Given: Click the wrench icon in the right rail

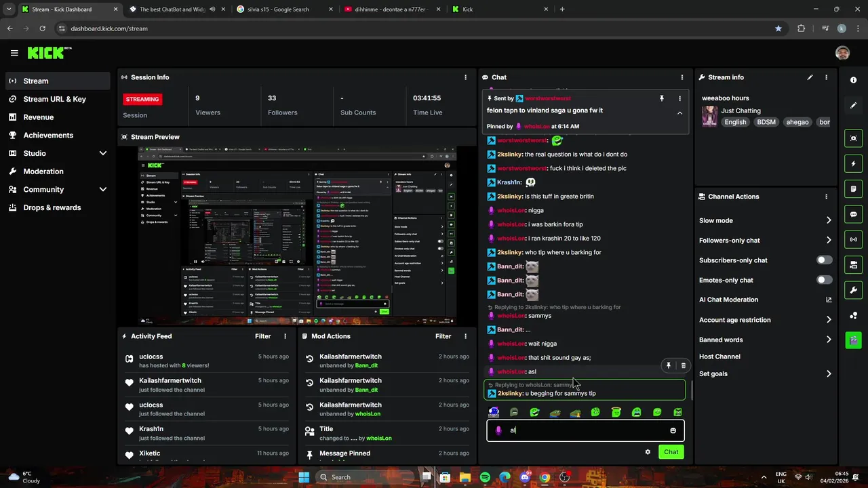Looking at the screenshot, I should [x=853, y=290].
